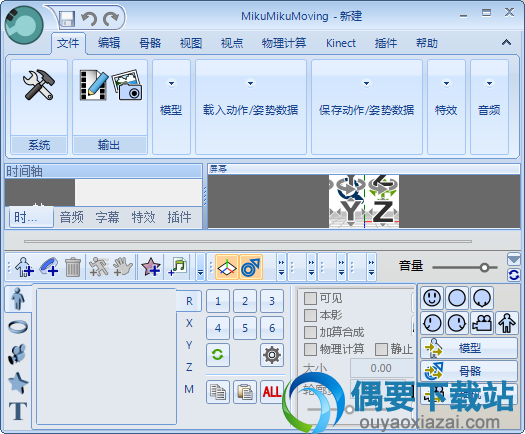Viewport: 525px width, 434px height.
Task: Click the save disk icon in title bar
Action: (67, 18)
